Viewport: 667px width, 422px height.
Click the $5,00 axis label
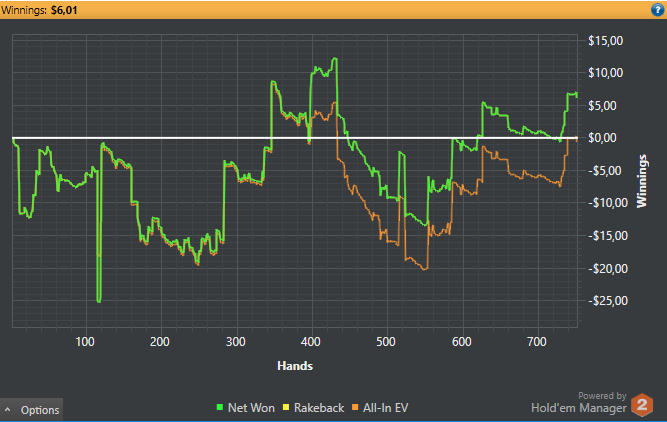[x=602, y=106]
